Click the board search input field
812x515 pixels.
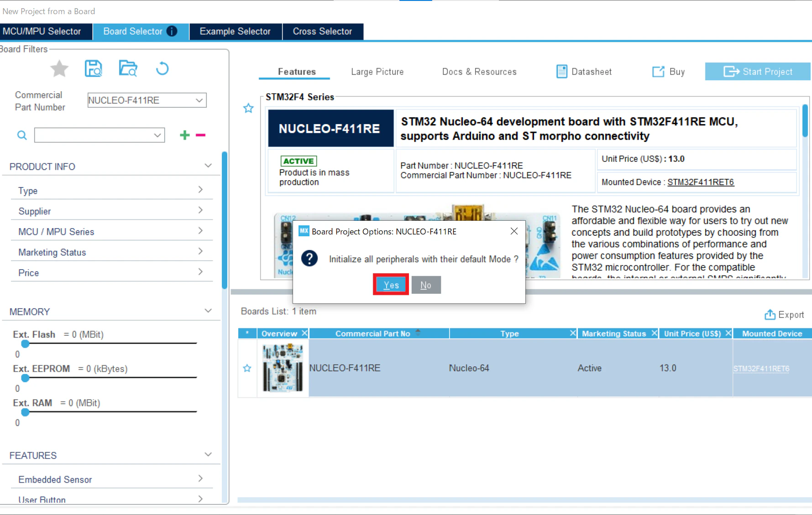(100, 135)
